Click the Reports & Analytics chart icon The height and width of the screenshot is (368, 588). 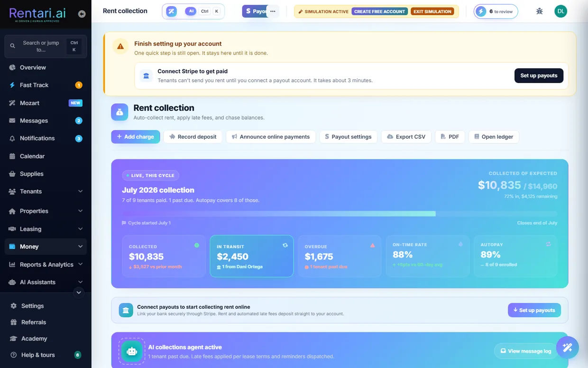pos(12,264)
